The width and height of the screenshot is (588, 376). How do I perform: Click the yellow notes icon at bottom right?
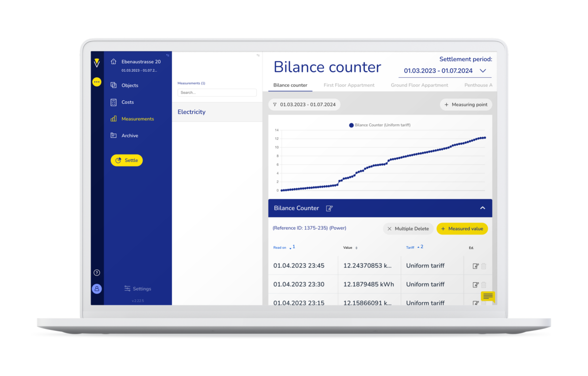[488, 296]
